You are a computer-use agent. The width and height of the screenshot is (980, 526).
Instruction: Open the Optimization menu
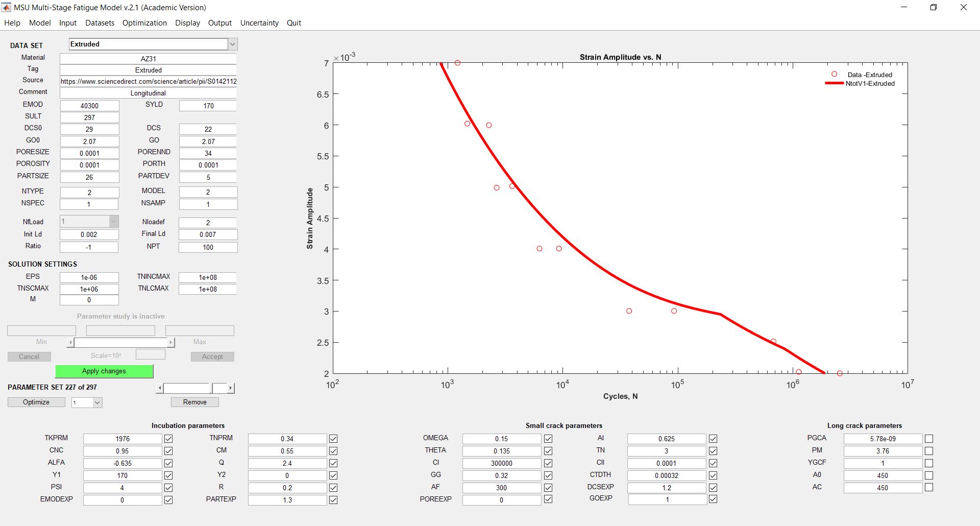(x=144, y=23)
